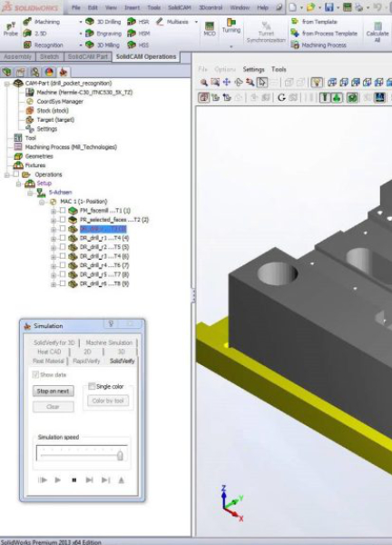Expand the DR_drill_r6 operation node
Screen dimensions: 392x545
(x=54, y=284)
